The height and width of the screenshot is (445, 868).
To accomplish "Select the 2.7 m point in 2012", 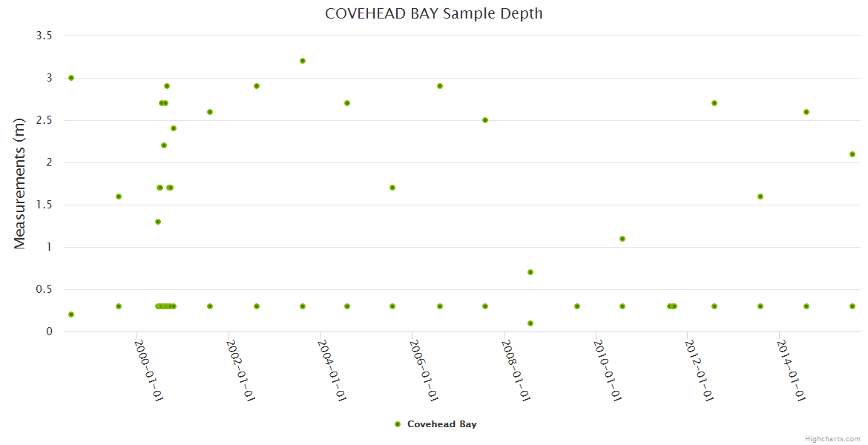I will (714, 103).
